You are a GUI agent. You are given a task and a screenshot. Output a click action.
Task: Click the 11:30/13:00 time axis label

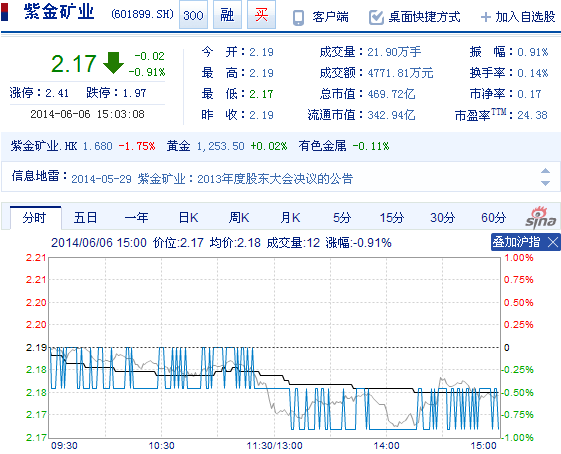[x=274, y=446]
